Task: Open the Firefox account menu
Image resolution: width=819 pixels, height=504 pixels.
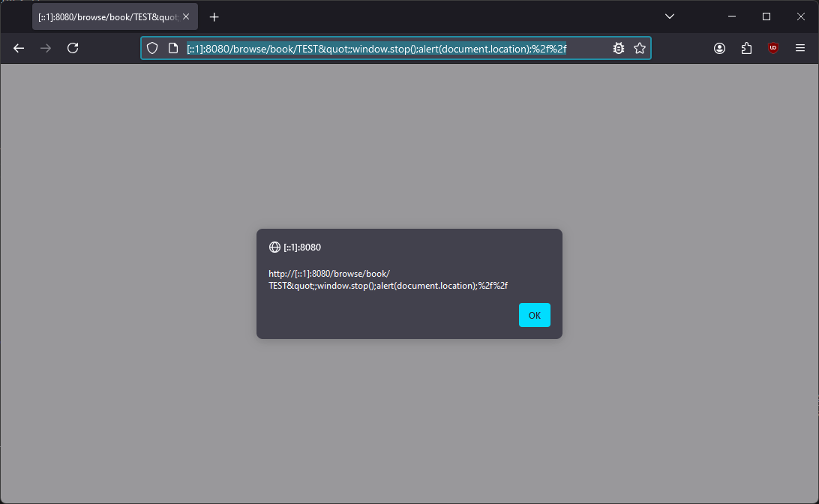Action: 719,48
